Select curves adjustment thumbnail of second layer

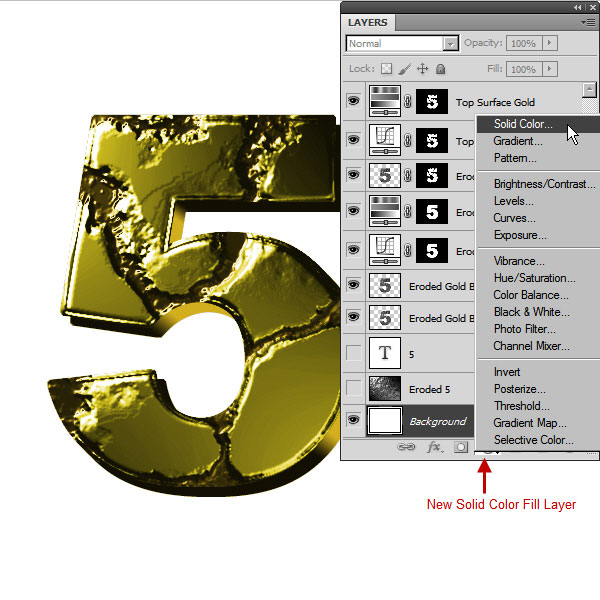point(385,140)
